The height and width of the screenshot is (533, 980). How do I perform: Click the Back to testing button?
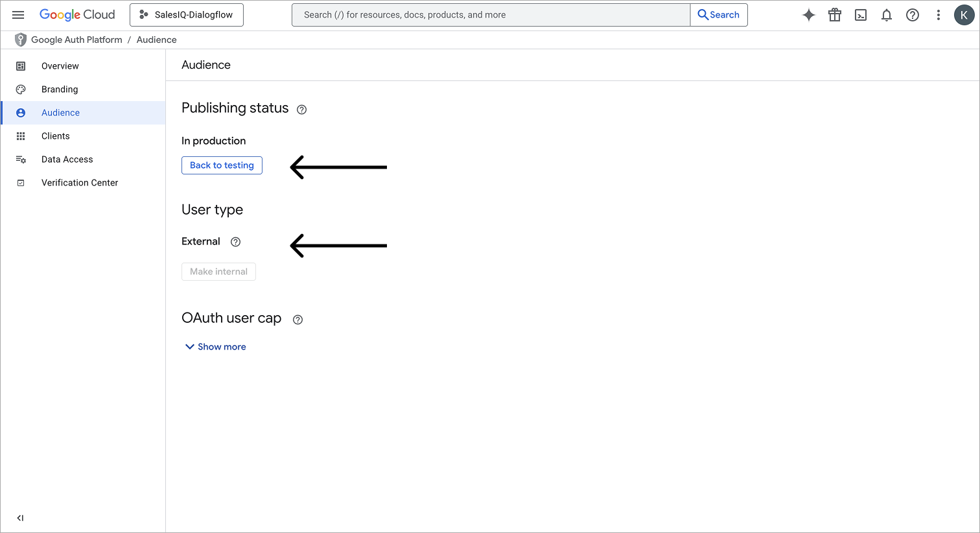tap(222, 165)
